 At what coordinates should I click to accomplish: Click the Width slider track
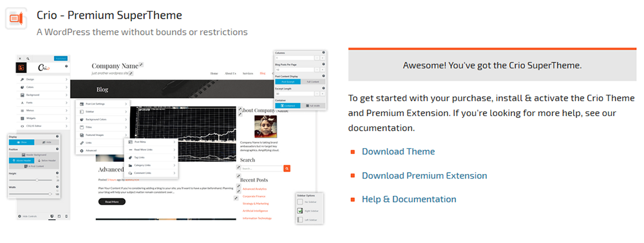[30, 193]
